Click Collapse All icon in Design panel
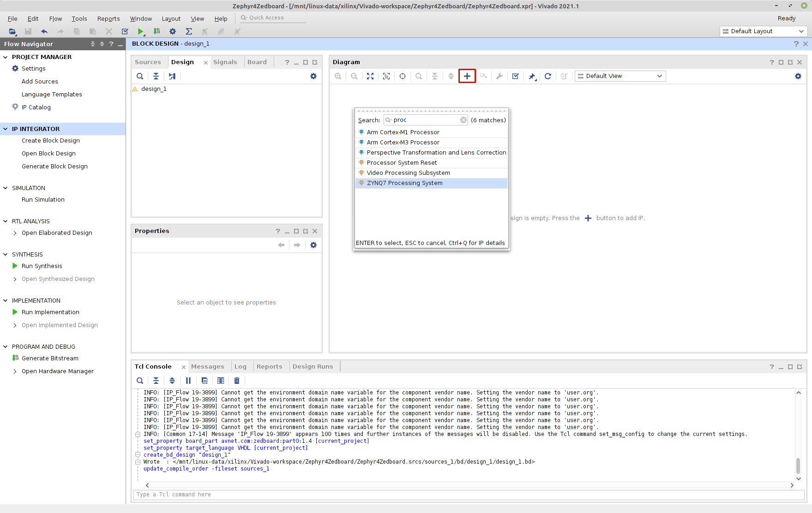 point(156,76)
